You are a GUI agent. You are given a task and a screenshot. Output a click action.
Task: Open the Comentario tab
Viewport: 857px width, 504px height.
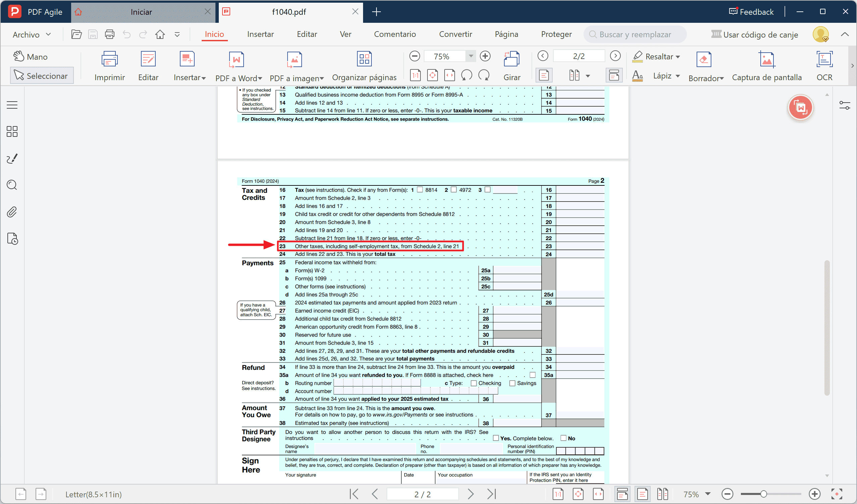[395, 34]
